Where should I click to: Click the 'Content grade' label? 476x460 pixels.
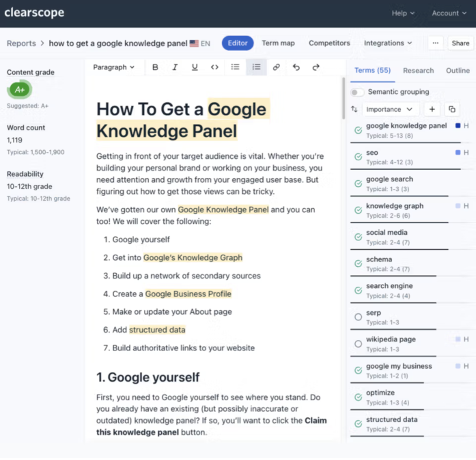(31, 72)
